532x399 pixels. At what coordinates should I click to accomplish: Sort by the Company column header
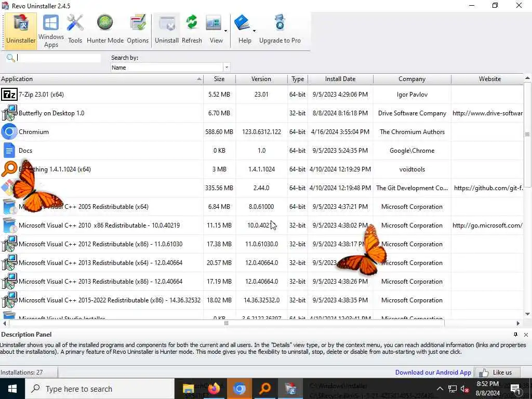click(412, 79)
